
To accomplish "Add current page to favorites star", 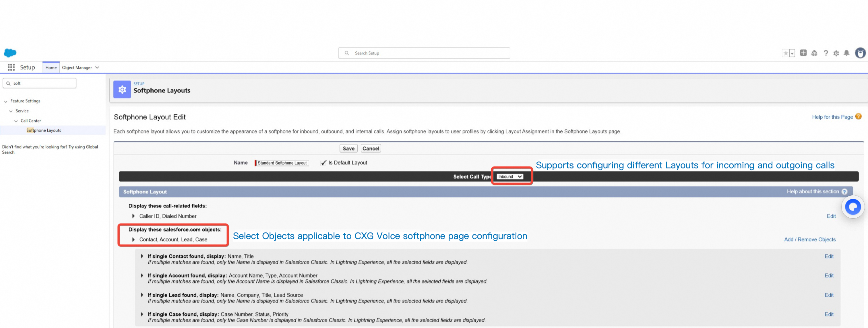I will pyautogui.click(x=785, y=53).
